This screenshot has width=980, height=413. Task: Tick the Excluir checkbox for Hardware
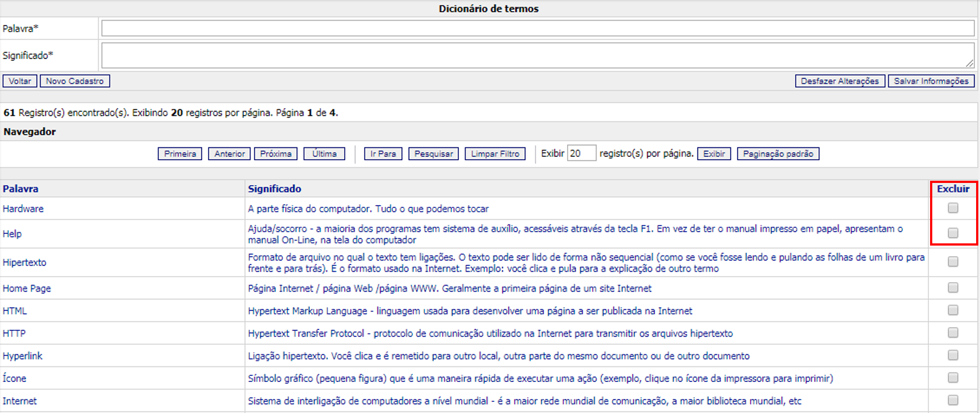(x=953, y=208)
